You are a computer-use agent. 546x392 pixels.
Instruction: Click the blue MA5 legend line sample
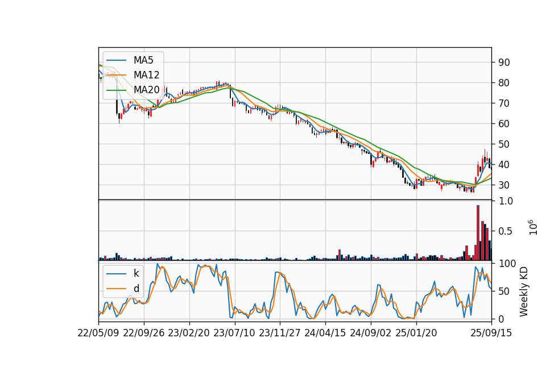pos(116,61)
